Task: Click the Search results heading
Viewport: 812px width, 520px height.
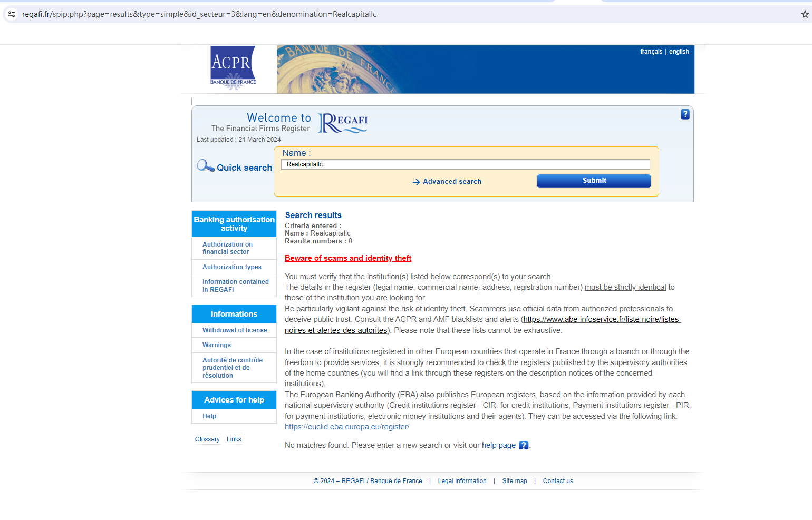Action: pos(313,215)
